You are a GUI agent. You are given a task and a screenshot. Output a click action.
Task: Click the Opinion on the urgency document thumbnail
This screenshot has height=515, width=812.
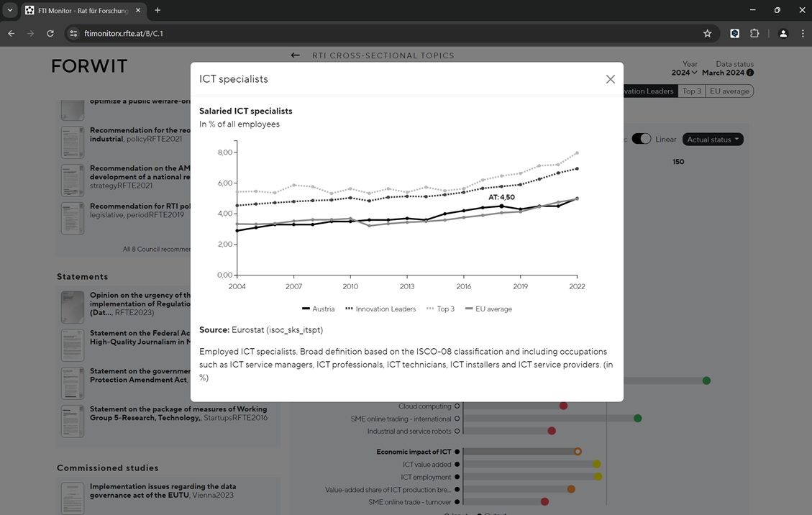pyautogui.click(x=73, y=307)
